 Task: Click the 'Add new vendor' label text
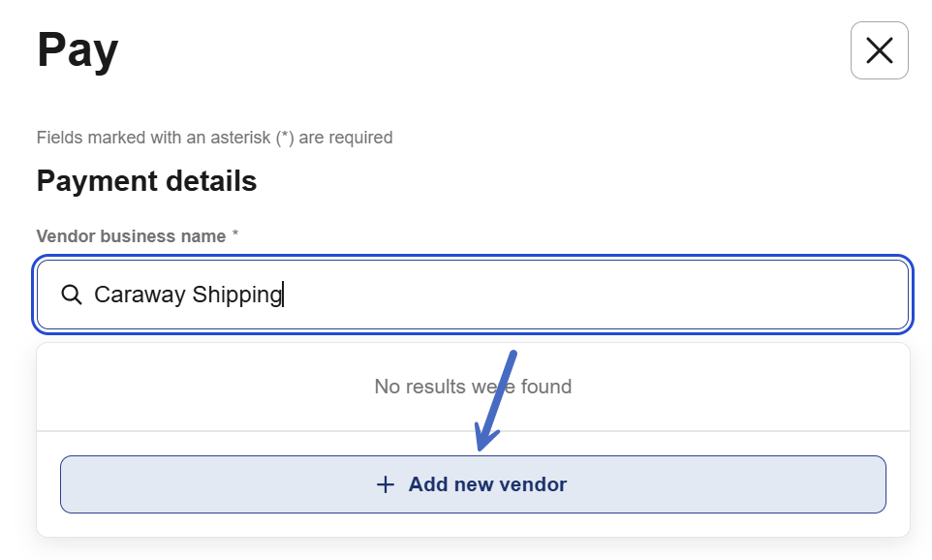tap(487, 484)
